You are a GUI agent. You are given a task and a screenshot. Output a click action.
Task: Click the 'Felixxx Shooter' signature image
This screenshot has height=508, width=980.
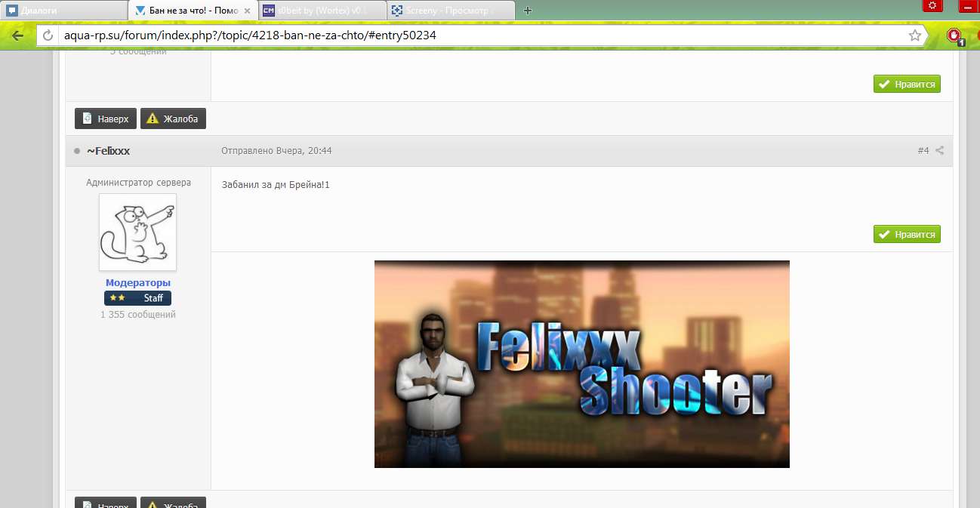tap(582, 364)
